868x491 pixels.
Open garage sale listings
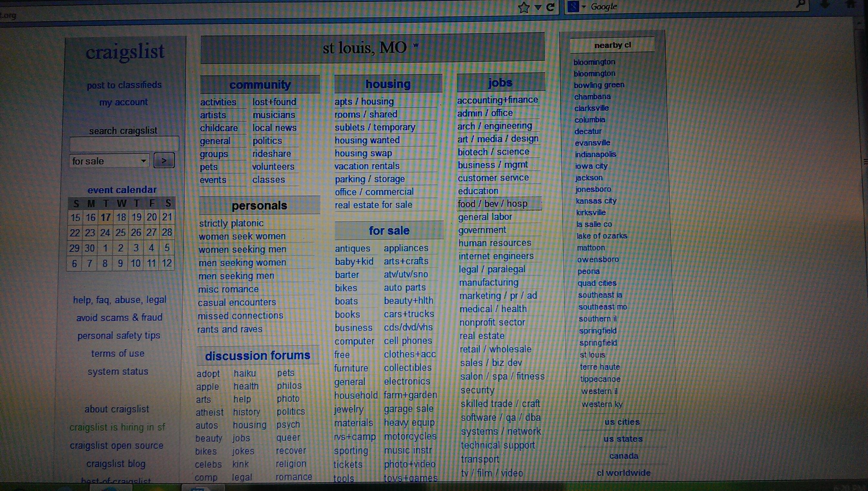pyautogui.click(x=408, y=409)
